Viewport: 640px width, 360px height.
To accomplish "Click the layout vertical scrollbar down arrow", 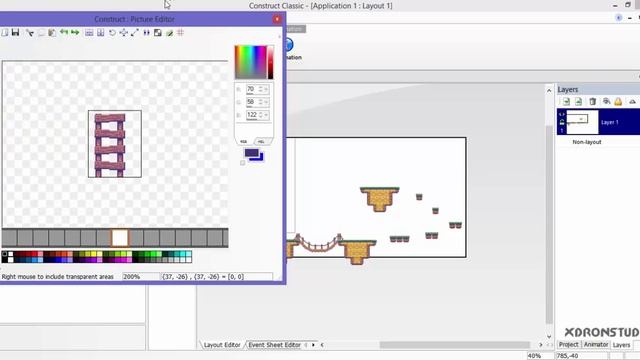I will (x=549, y=336).
